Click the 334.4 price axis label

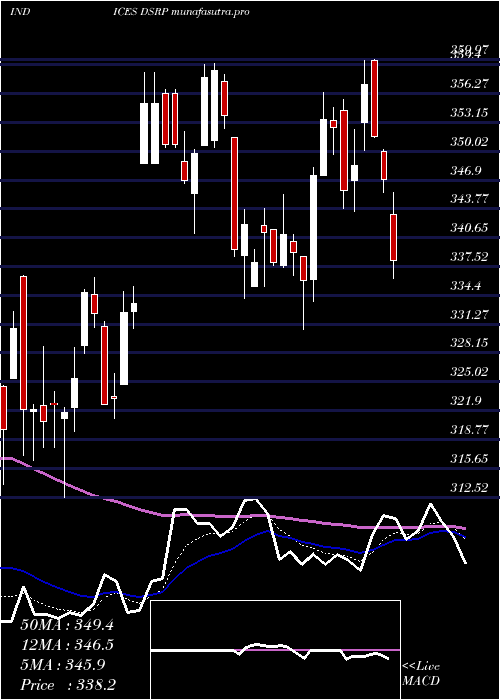point(465,286)
